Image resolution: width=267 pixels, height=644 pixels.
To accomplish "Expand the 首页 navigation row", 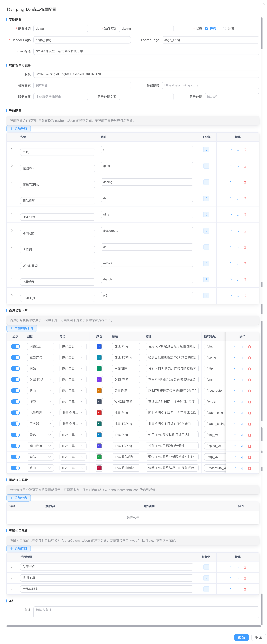I will coord(12,149).
